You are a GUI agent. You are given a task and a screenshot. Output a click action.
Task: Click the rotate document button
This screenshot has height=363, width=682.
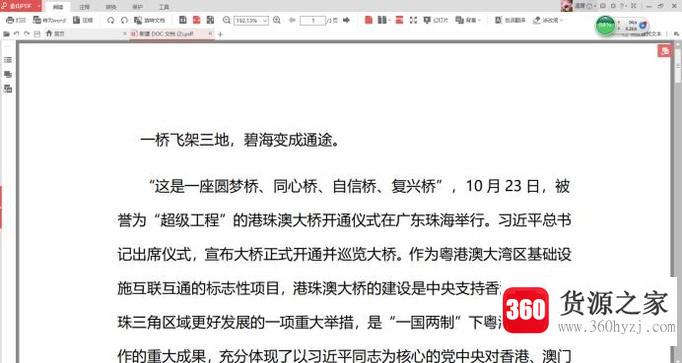[150, 20]
